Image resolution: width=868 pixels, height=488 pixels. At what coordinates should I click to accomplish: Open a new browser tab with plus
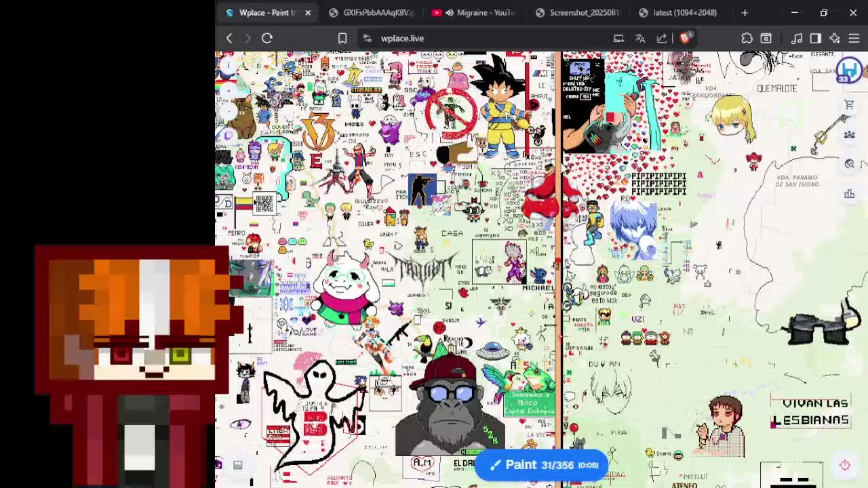pos(745,12)
